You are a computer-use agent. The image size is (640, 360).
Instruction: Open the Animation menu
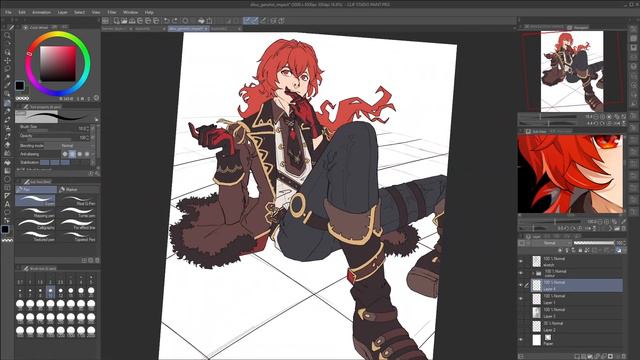point(42,12)
